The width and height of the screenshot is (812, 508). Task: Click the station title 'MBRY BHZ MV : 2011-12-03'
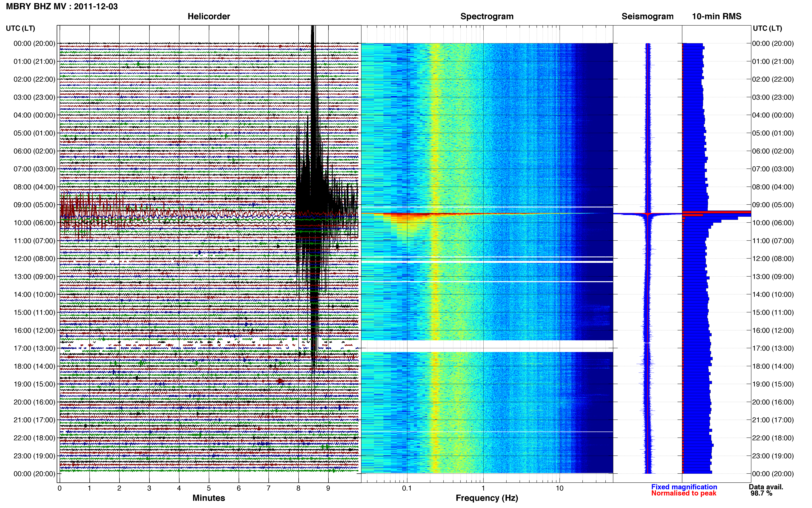coord(62,6)
